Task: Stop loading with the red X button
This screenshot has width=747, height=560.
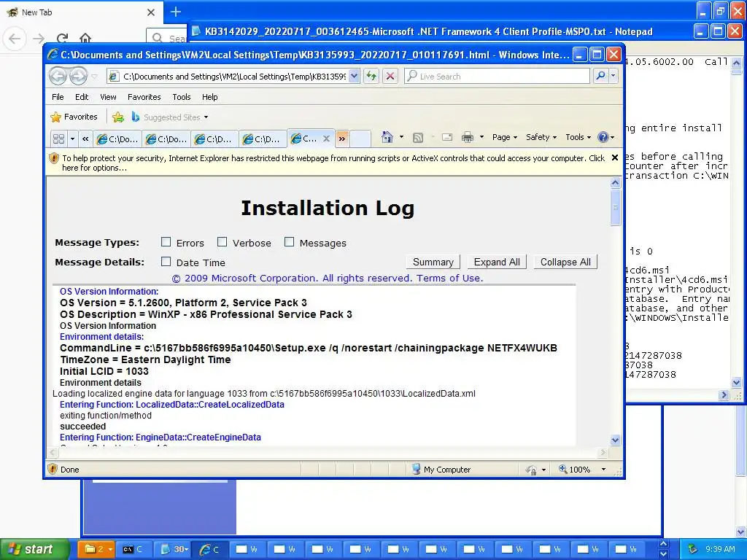Action: [390, 76]
